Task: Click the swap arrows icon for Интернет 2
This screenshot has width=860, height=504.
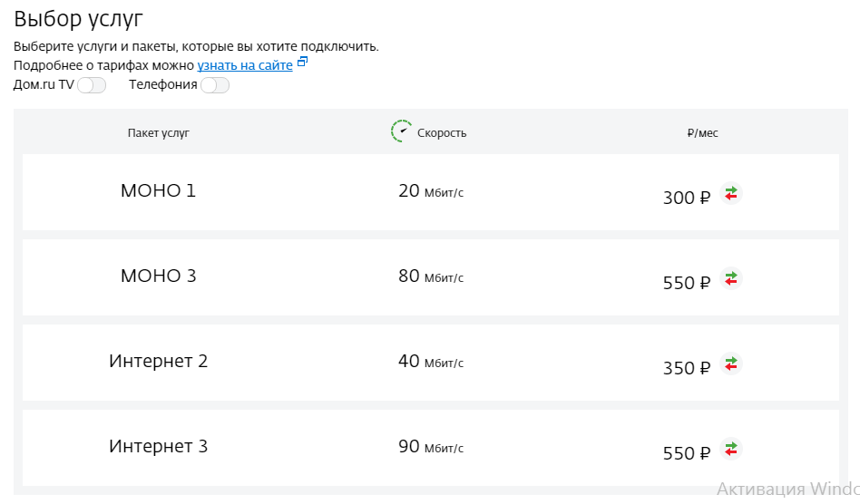Action: click(731, 363)
